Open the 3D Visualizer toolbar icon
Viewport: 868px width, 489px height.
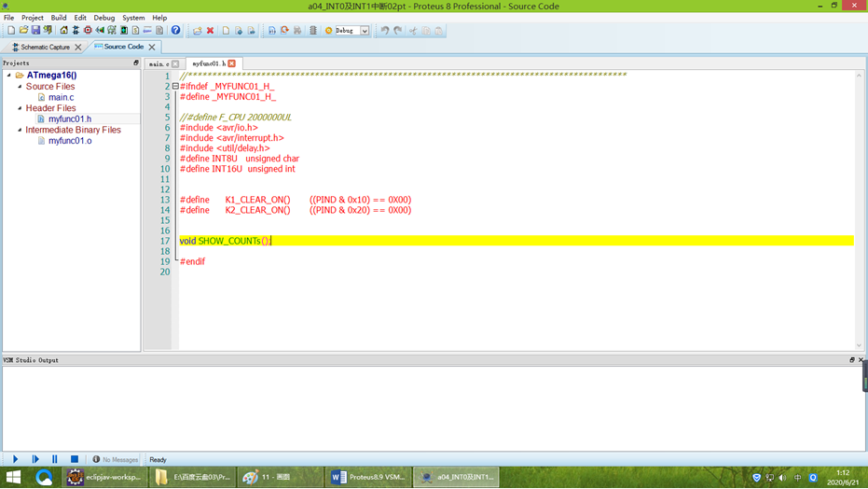100,31
